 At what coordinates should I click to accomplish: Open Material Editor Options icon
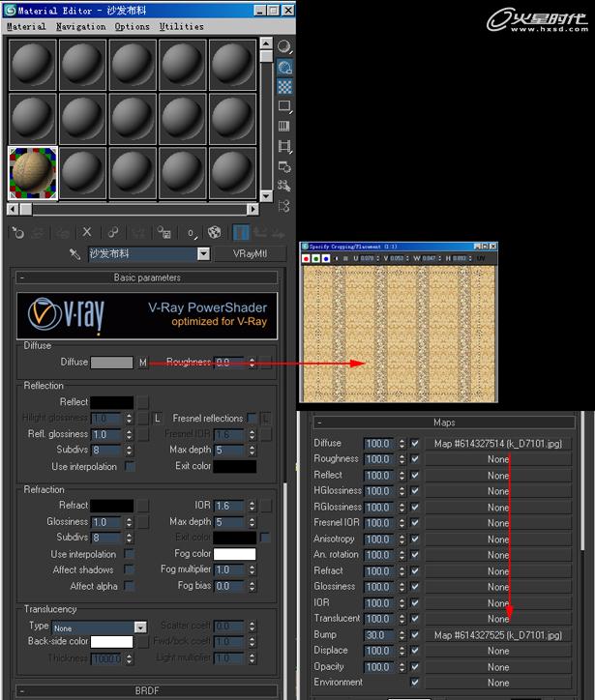pos(284,166)
